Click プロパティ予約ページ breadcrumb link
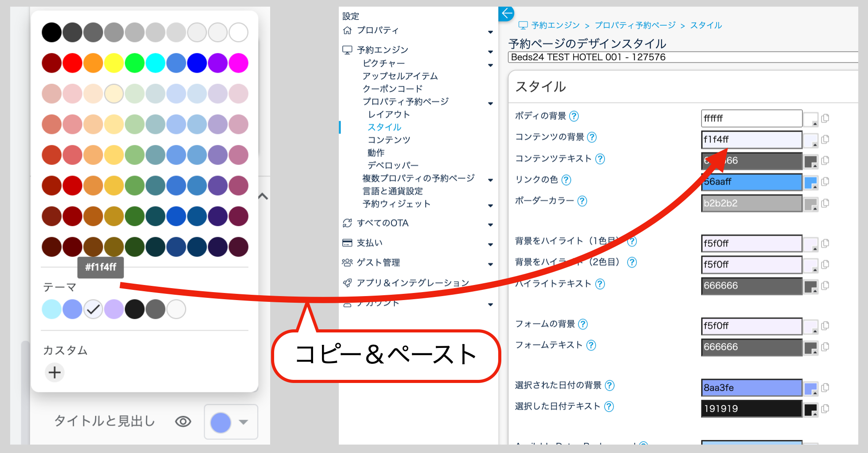This screenshot has width=868, height=453. 635,25
